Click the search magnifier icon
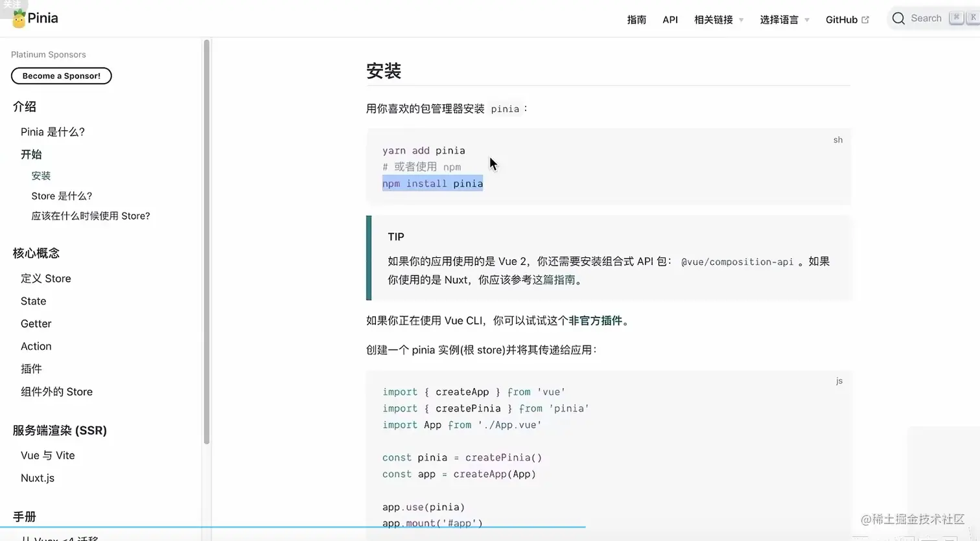 click(898, 19)
